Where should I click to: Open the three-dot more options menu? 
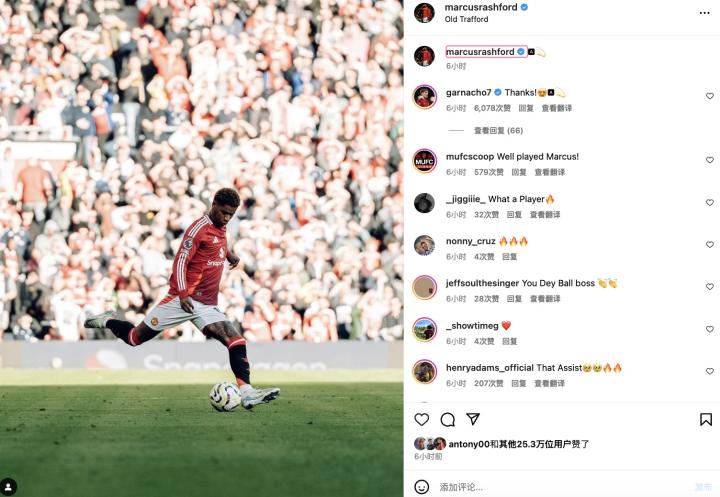[x=704, y=13]
